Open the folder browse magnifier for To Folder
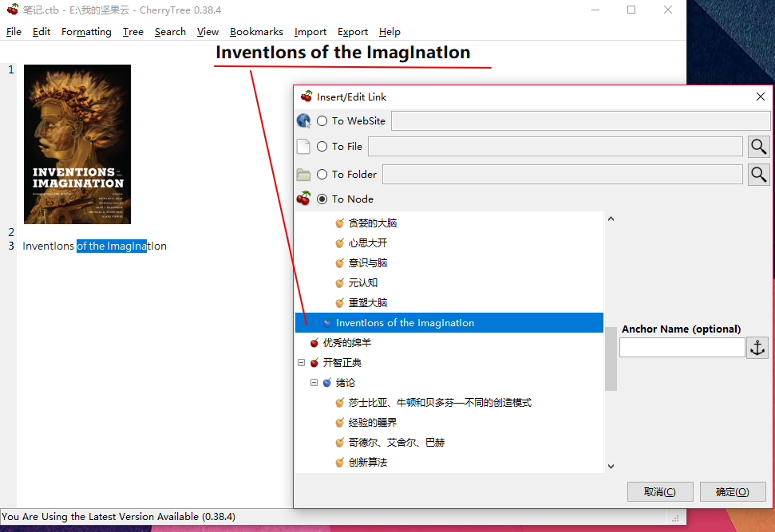The width and height of the screenshot is (775, 532). coord(757,174)
